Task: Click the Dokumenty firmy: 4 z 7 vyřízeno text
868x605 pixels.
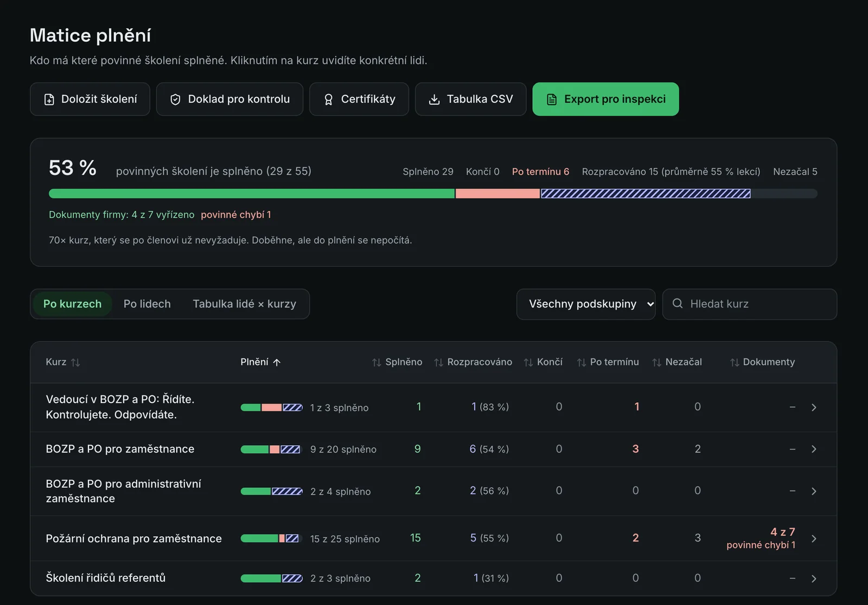Action: [x=122, y=215]
